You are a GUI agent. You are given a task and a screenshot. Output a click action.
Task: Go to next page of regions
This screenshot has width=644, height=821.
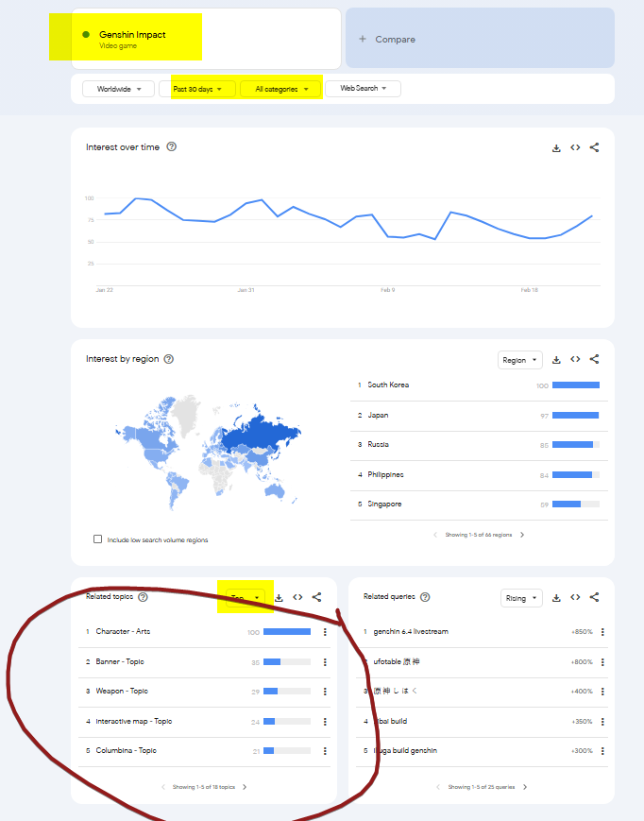click(522, 535)
